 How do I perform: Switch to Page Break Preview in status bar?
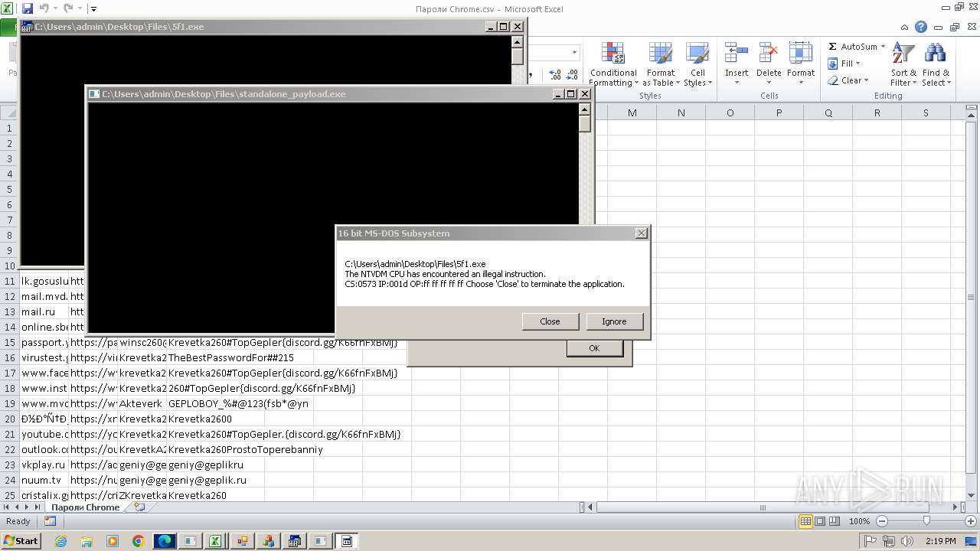point(835,521)
